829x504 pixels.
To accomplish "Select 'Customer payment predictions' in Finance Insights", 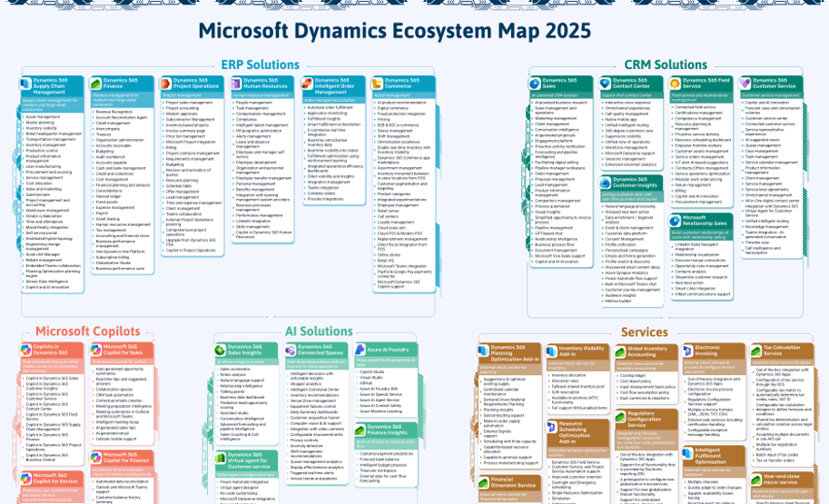I will (387, 454).
